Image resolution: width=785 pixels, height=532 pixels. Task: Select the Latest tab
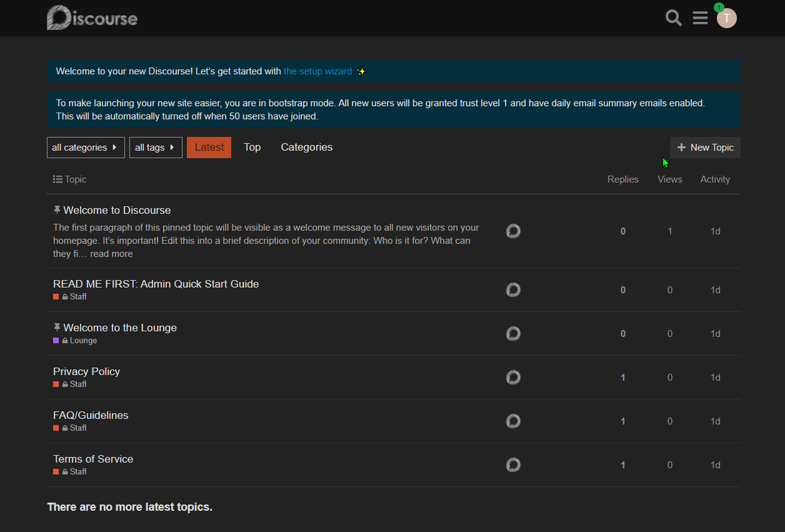point(209,147)
